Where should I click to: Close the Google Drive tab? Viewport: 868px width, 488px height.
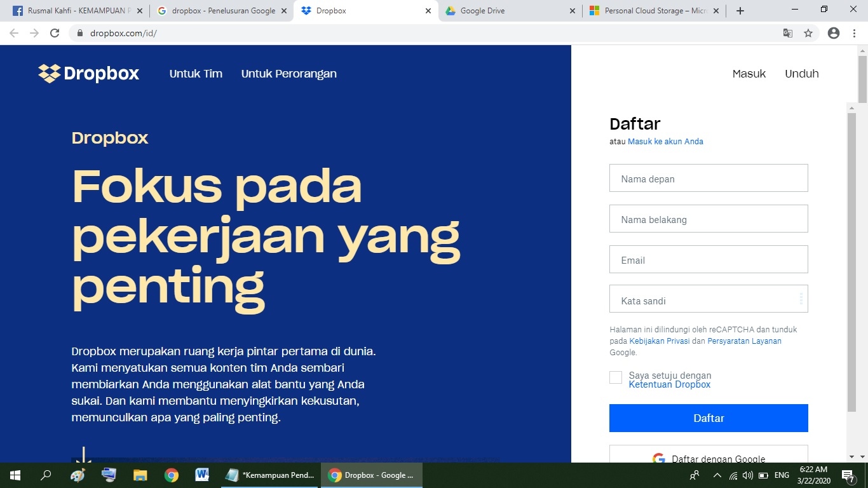click(x=573, y=11)
